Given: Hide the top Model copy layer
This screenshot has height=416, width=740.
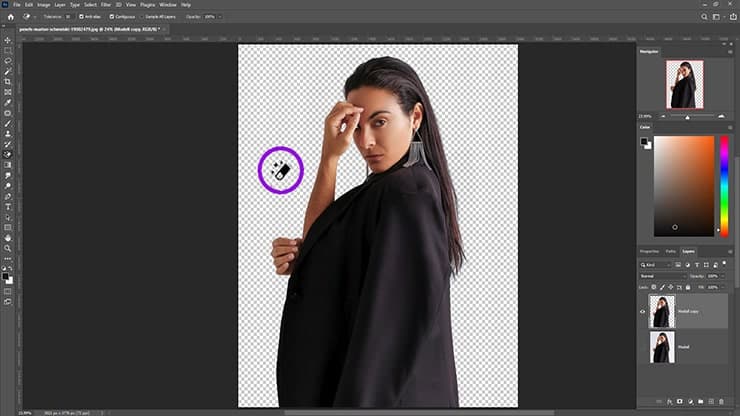Looking at the screenshot, I should point(642,312).
